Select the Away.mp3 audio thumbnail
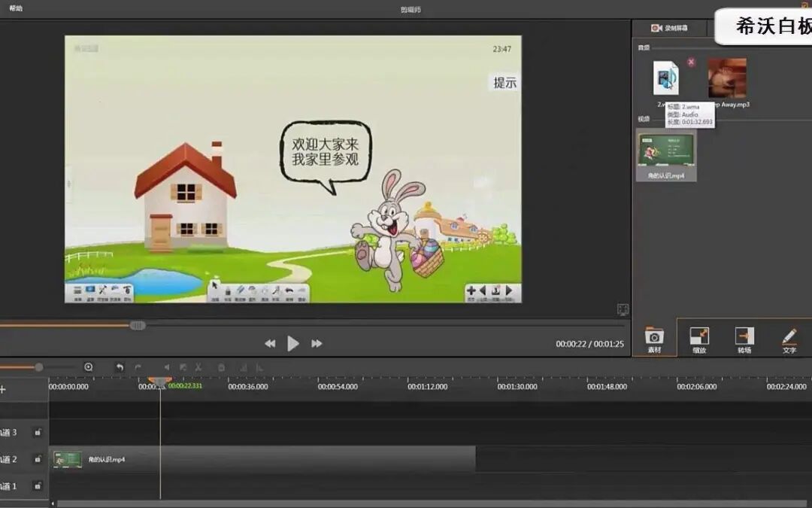 pyautogui.click(x=727, y=78)
